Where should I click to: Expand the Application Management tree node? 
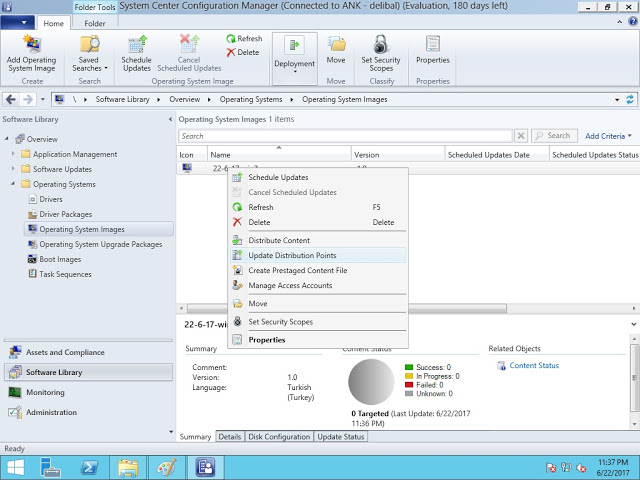tap(13, 155)
